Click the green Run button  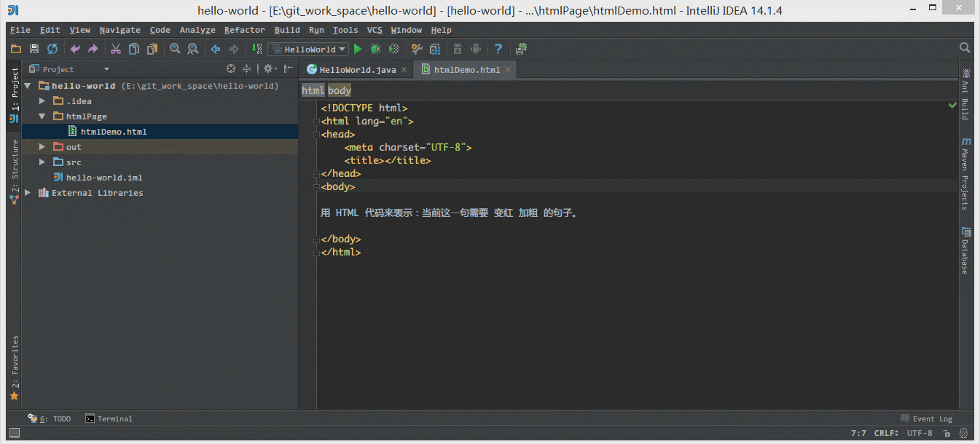pos(357,49)
